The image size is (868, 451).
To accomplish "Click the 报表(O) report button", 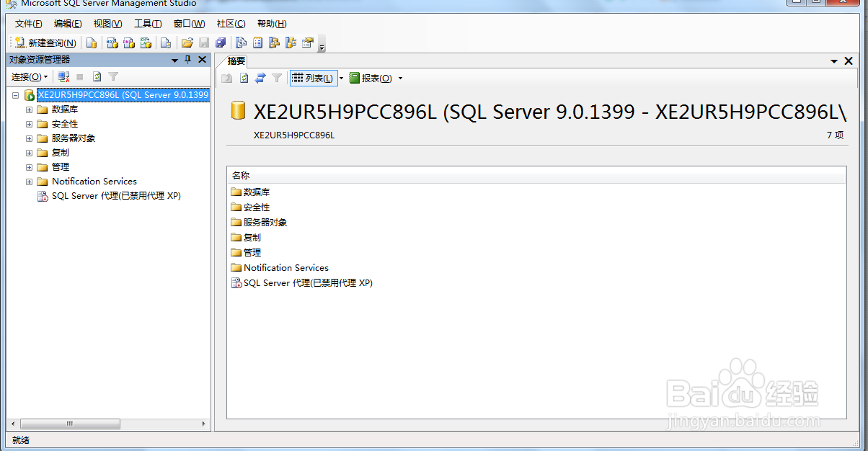I will tap(371, 78).
